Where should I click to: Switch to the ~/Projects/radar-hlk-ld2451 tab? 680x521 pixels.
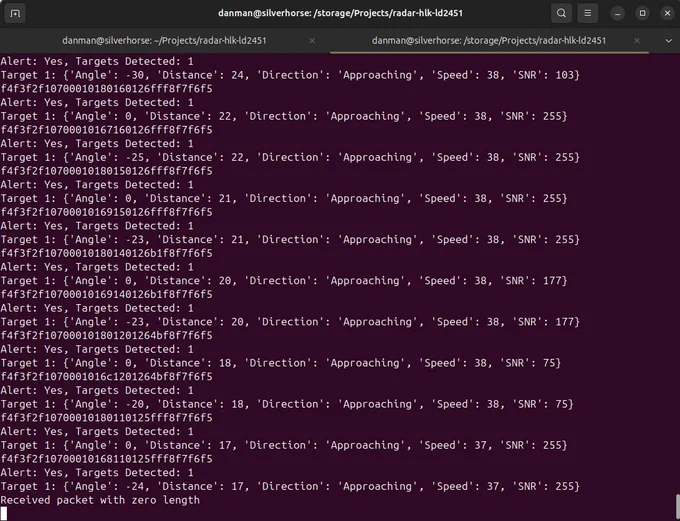(x=164, y=40)
